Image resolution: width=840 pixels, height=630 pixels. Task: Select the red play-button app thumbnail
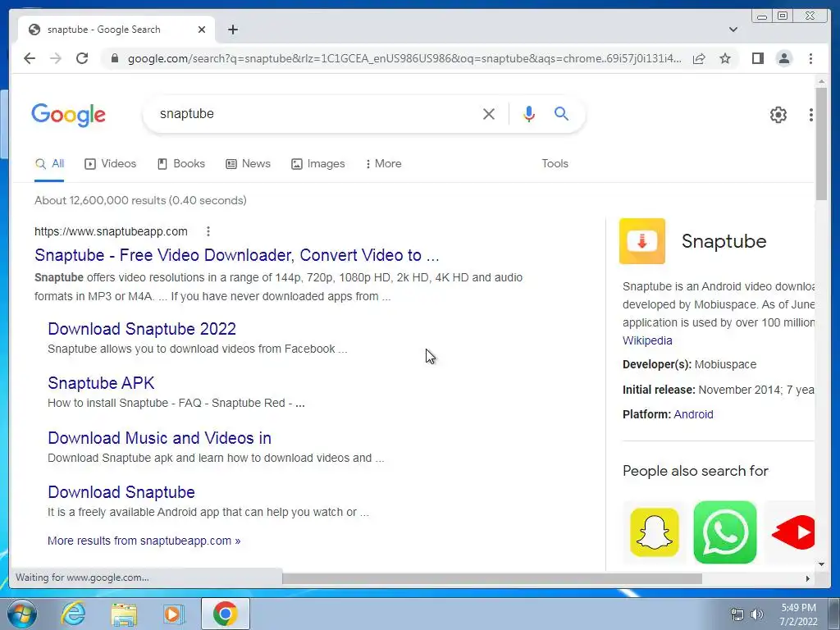coord(794,532)
